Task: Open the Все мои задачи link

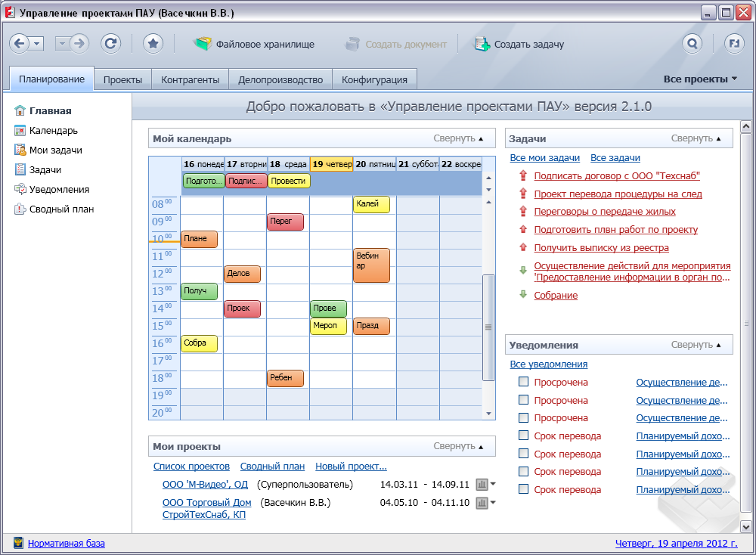Action: (x=545, y=158)
